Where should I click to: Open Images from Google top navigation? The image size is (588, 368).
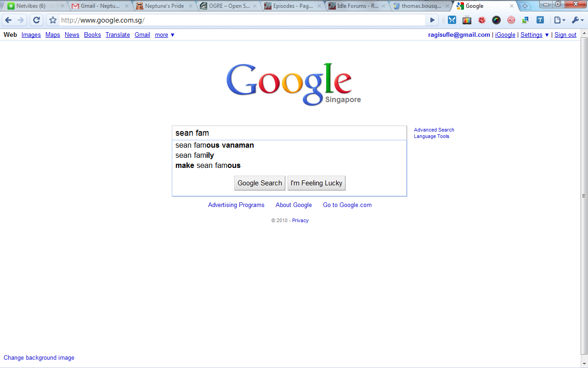point(31,35)
